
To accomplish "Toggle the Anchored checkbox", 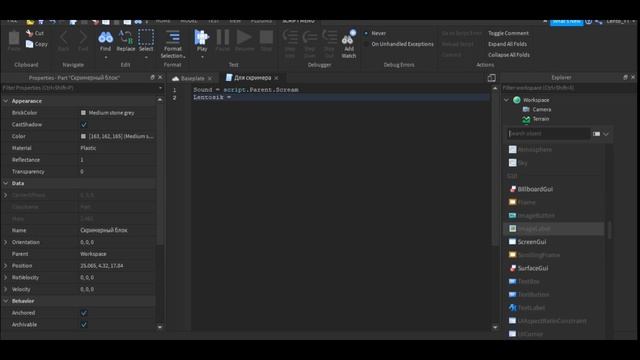I will coord(84,313).
